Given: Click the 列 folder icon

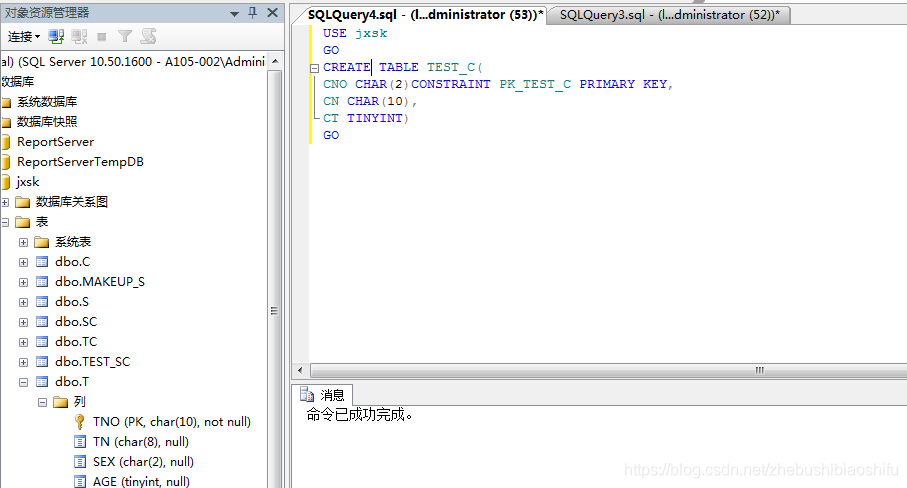Looking at the screenshot, I should point(61,402).
